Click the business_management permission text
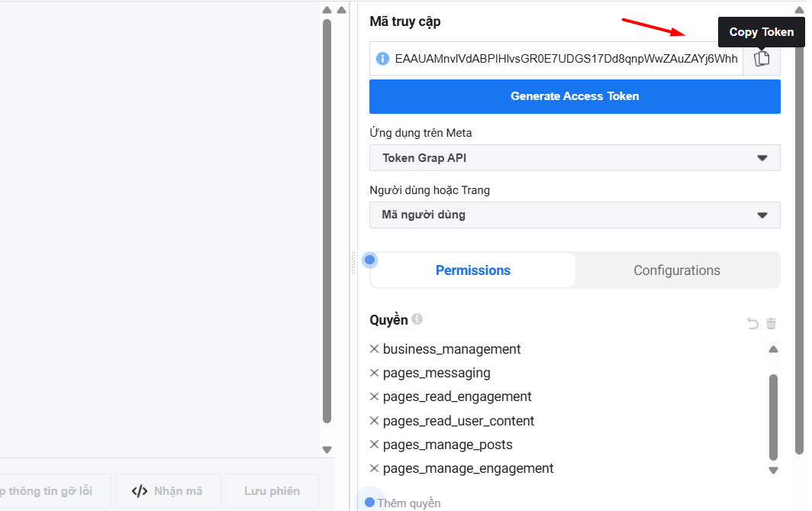The width and height of the screenshot is (812, 511). coord(452,349)
